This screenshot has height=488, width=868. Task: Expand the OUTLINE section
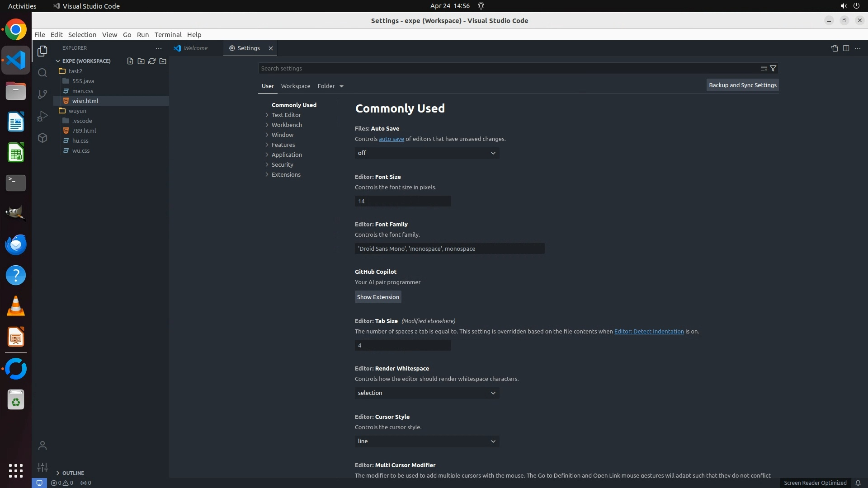tap(73, 473)
